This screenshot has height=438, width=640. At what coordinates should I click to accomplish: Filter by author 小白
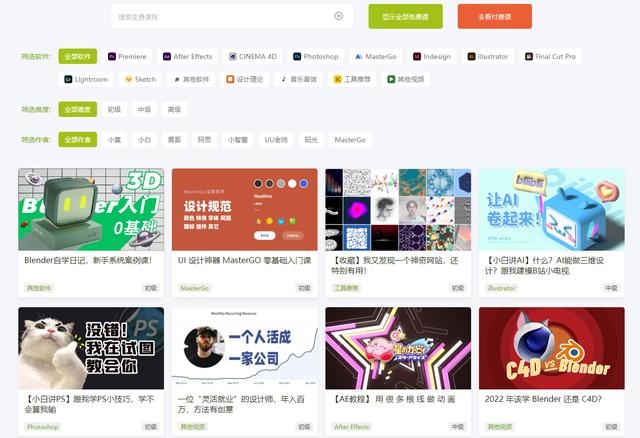point(144,140)
